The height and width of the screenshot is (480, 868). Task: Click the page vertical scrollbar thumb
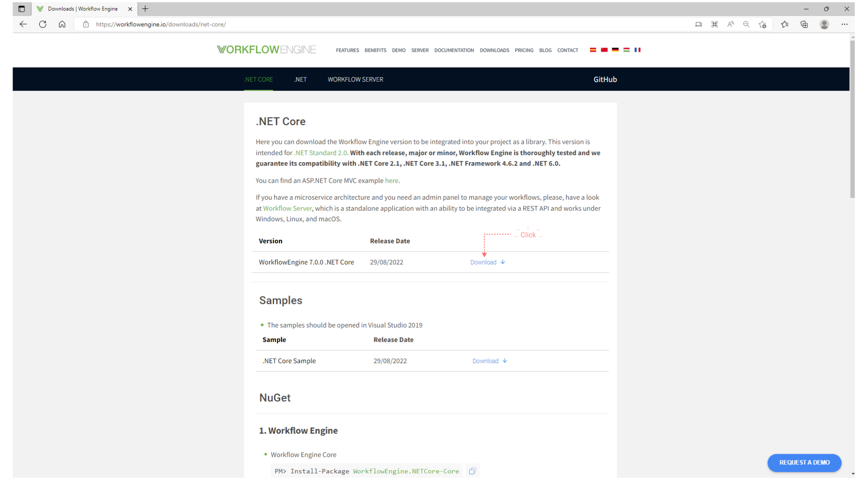[x=852, y=119]
